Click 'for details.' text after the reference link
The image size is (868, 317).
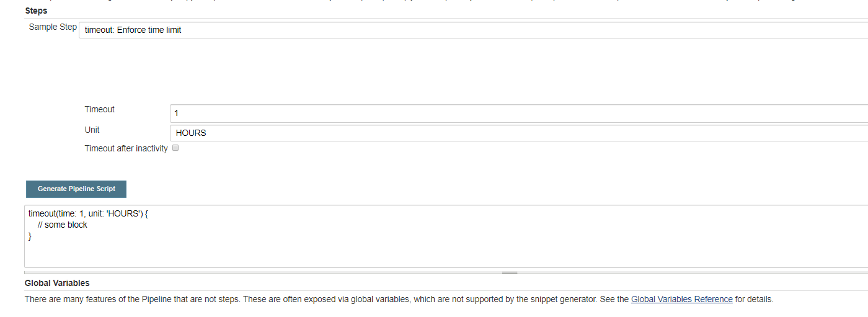[755, 299]
